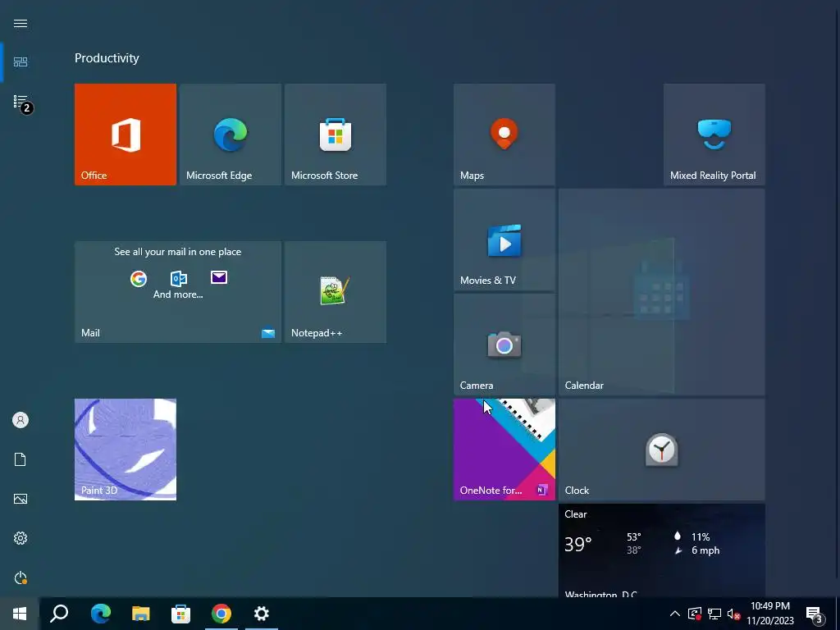Open the Mail tile

(178, 292)
